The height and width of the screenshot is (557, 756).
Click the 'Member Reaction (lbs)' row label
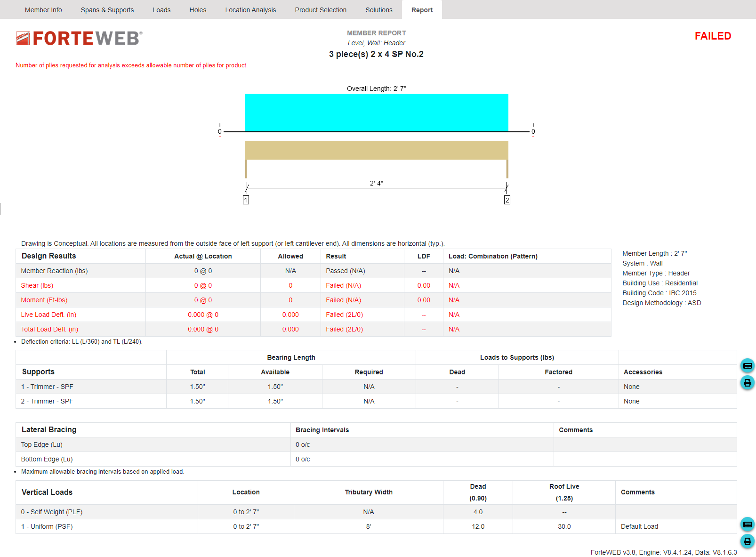point(54,271)
